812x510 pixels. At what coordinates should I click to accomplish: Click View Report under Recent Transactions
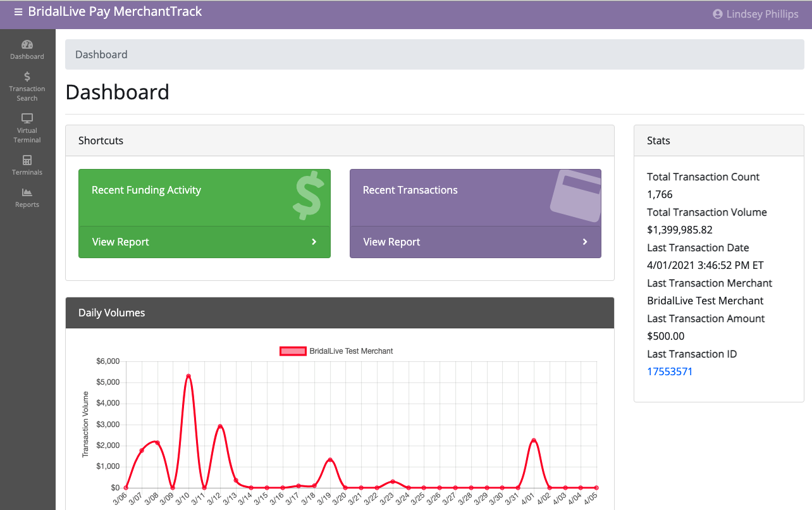pyautogui.click(x=391, y=242)
